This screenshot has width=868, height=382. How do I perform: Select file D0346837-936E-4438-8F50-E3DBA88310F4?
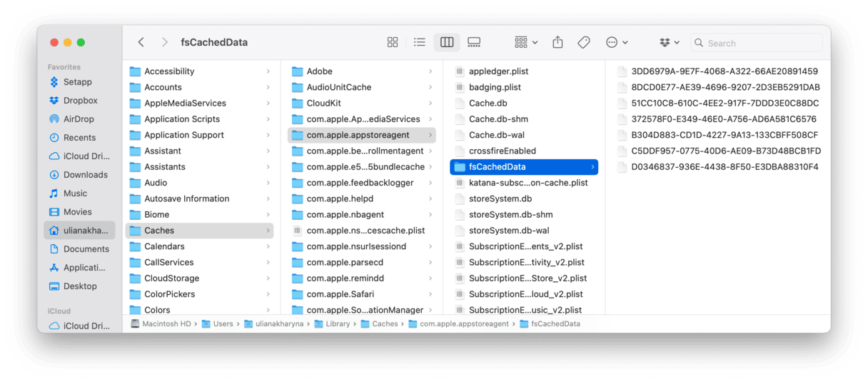718,167
